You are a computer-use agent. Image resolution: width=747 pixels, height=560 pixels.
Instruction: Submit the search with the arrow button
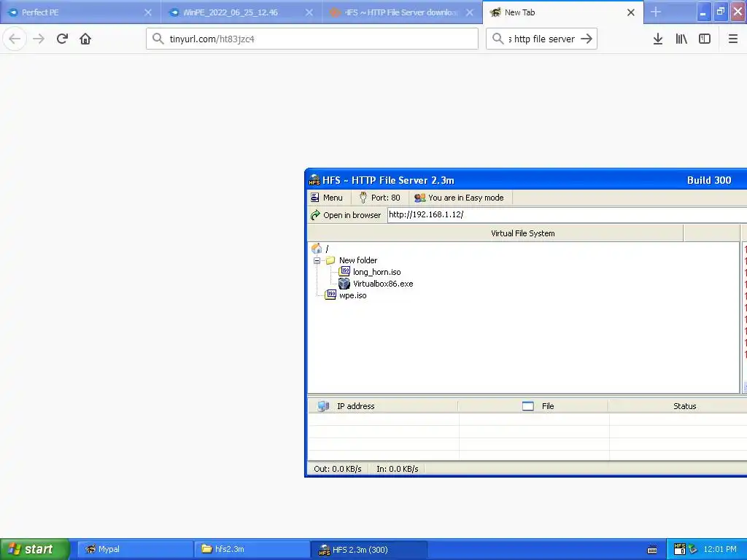(587, 39)
